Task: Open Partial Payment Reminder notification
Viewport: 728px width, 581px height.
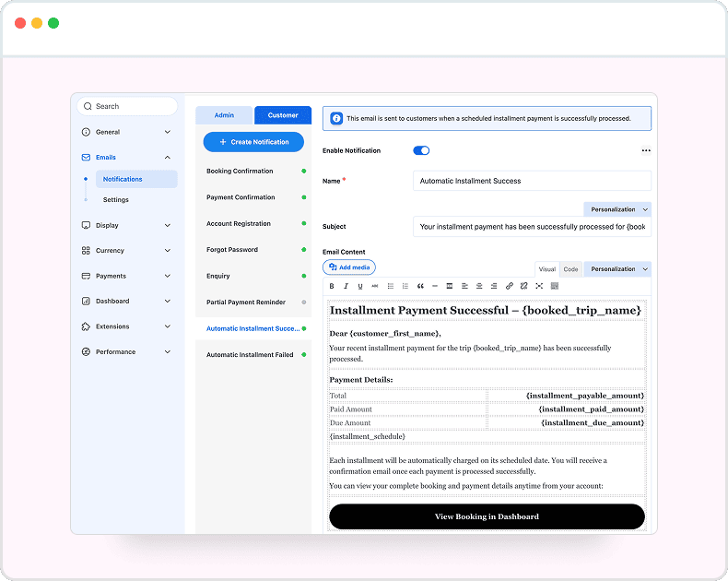Action: point(253,302)
